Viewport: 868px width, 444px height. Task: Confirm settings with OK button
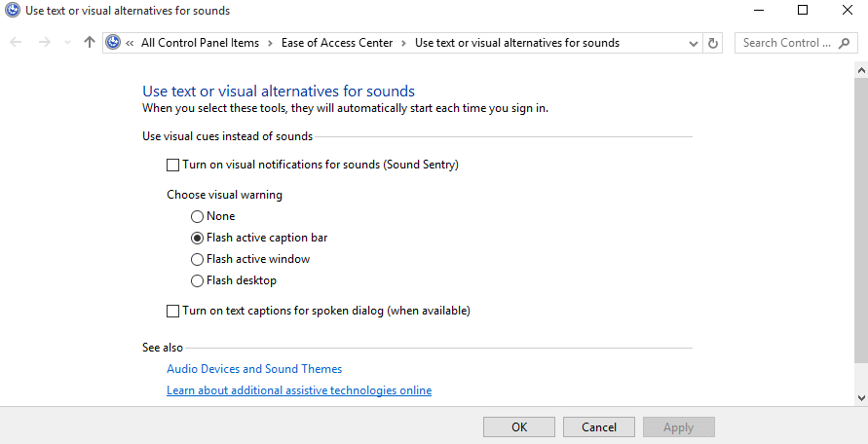click(519, 426)
